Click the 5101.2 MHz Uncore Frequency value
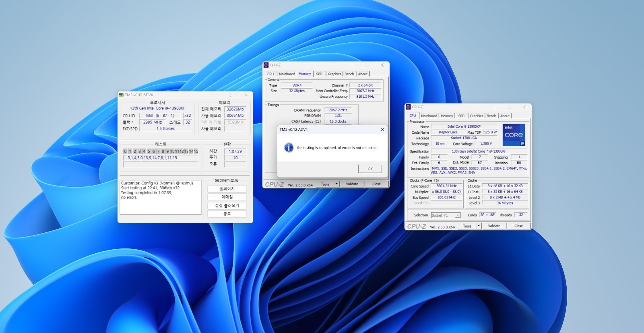The width and height of the screenshot is (644, 333). click(x=365, y=97)
